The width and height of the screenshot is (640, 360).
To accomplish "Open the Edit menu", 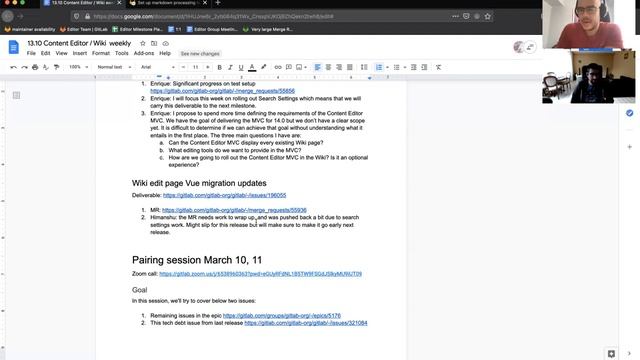I will (45, 53).
